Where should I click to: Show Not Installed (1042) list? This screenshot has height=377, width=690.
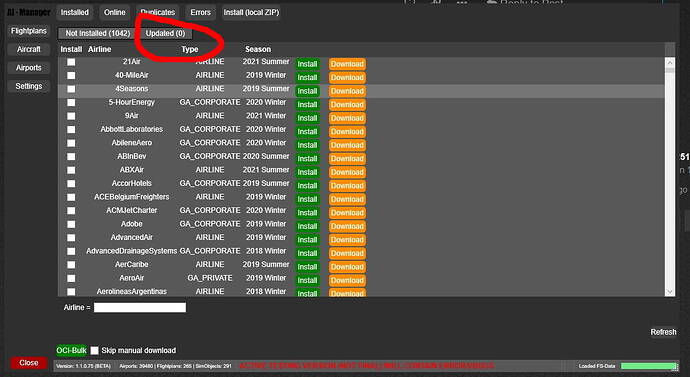pyautogui.click(x=98, y=33)
